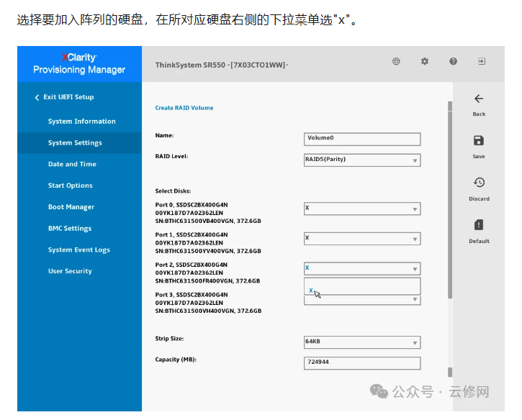Screen dimensions: 522x420
Task: Open System Event Logs menu item
Action: coord(79,250)
